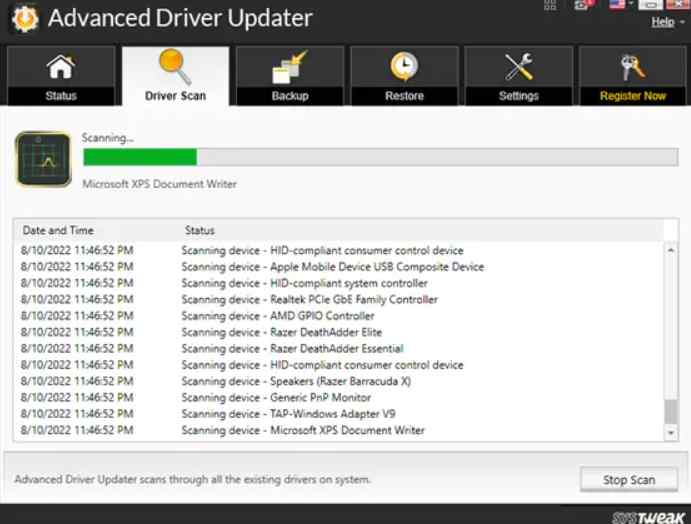This screenshot has height=524, width=691.
Task: Open Backup via its stacked-drives icon
Action: 289,69
